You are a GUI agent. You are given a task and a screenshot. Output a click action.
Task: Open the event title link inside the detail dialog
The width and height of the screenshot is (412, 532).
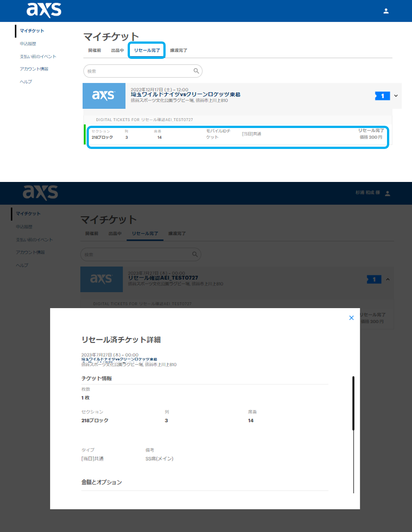click(119, 359)
